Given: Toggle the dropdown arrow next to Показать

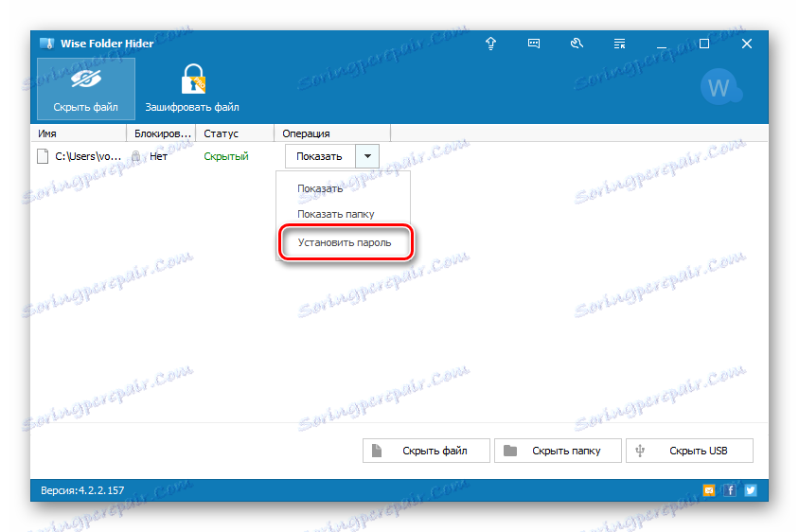Looking at the screenshot, I should click(x=367, y=156).
